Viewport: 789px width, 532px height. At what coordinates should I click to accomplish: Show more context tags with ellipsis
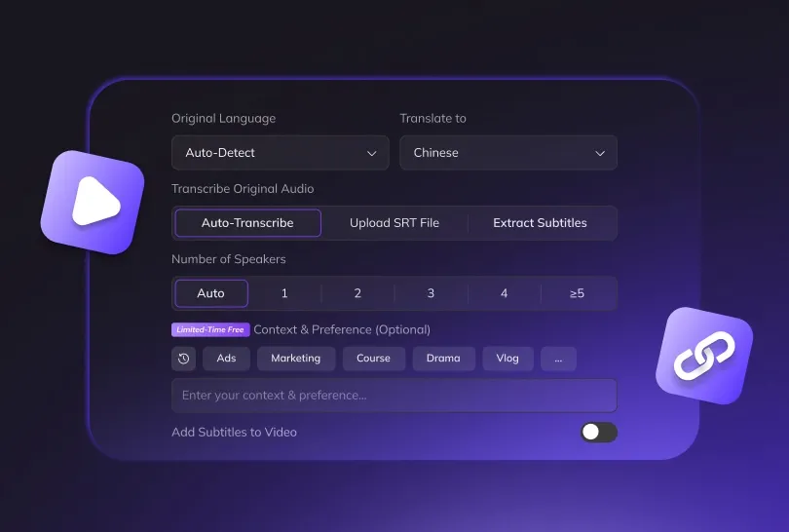(558, 359)
